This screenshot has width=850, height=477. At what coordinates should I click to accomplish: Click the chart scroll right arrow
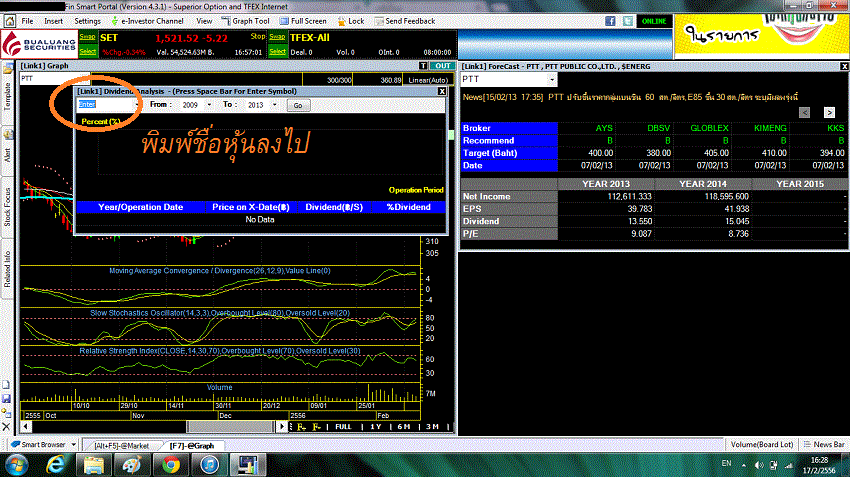(281, 427)
